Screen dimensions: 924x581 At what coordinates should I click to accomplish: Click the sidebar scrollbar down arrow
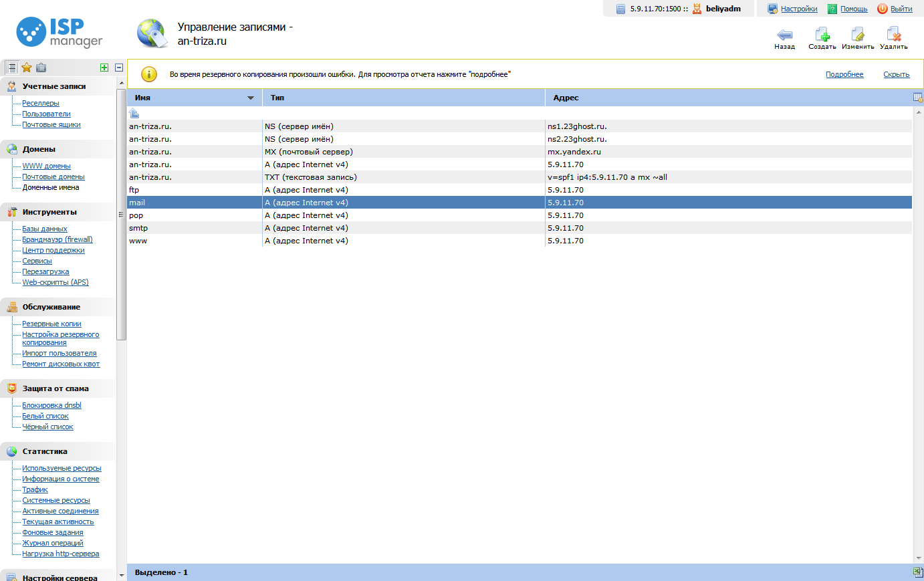121,575
